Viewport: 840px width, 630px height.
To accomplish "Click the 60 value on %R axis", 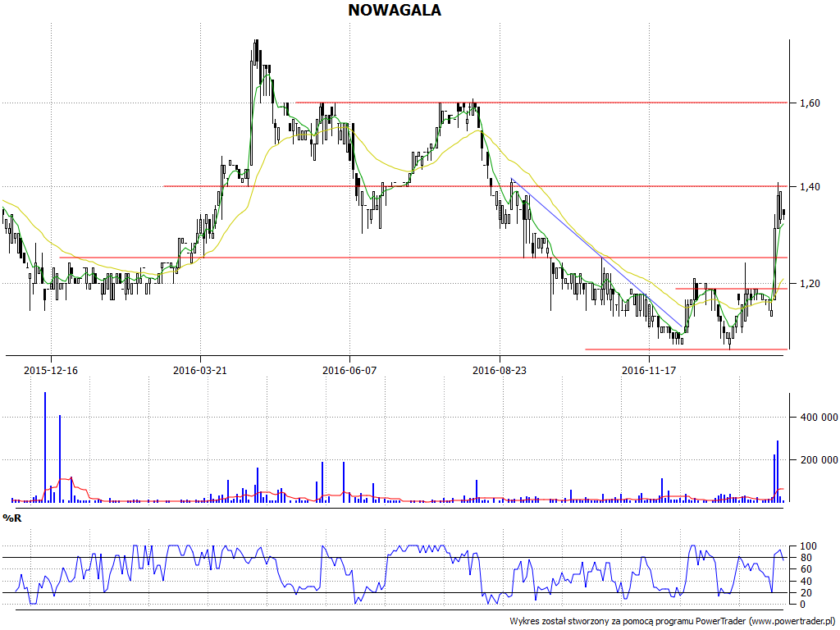I will click(x=806, y=569).
